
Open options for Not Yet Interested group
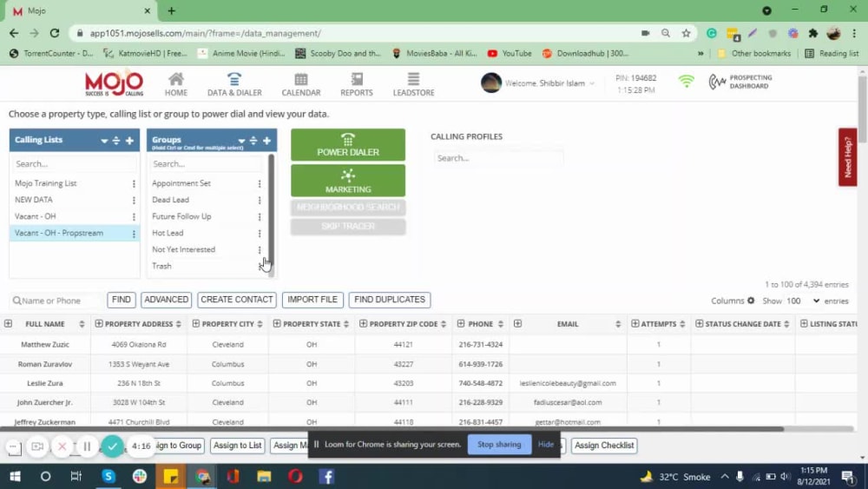click(259, 250)
